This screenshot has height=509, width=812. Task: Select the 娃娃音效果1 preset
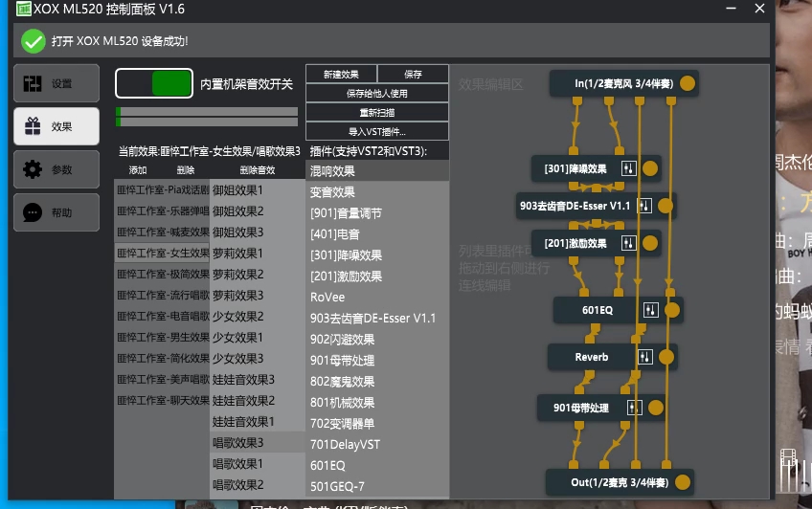pyautogui.click(x=258, y=422)
